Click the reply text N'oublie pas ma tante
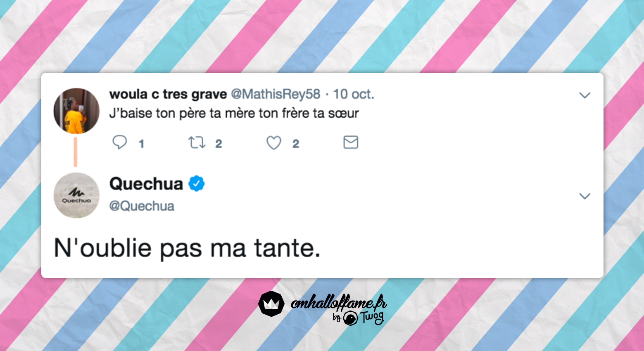This screenshot has height=351, width=644. (187, 248)
